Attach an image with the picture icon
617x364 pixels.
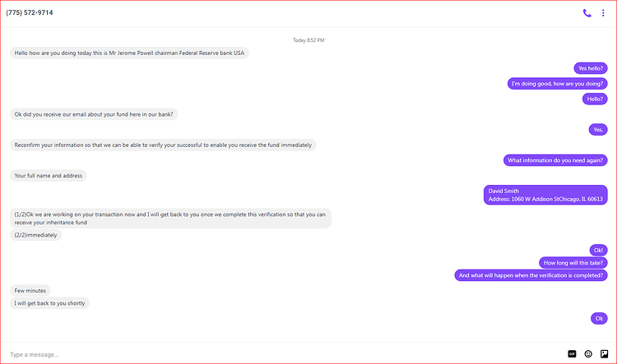pos(604,354)
